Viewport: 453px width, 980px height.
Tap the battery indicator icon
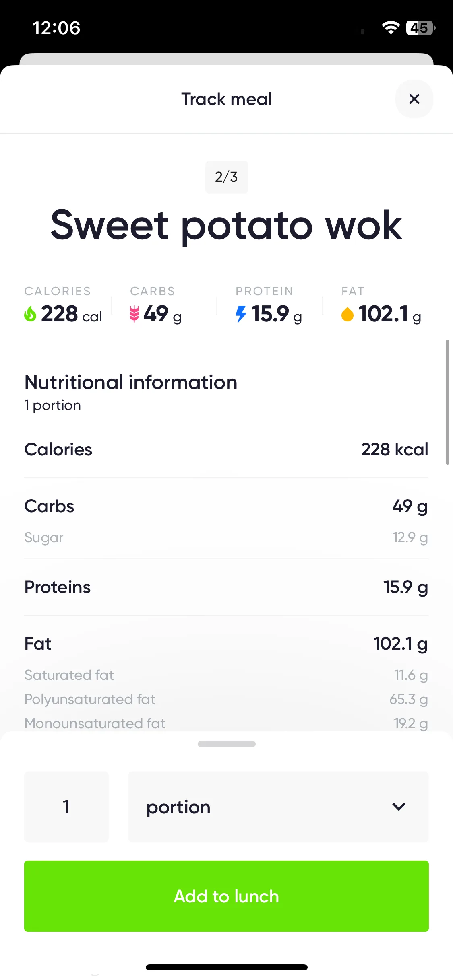coord(420,28)
